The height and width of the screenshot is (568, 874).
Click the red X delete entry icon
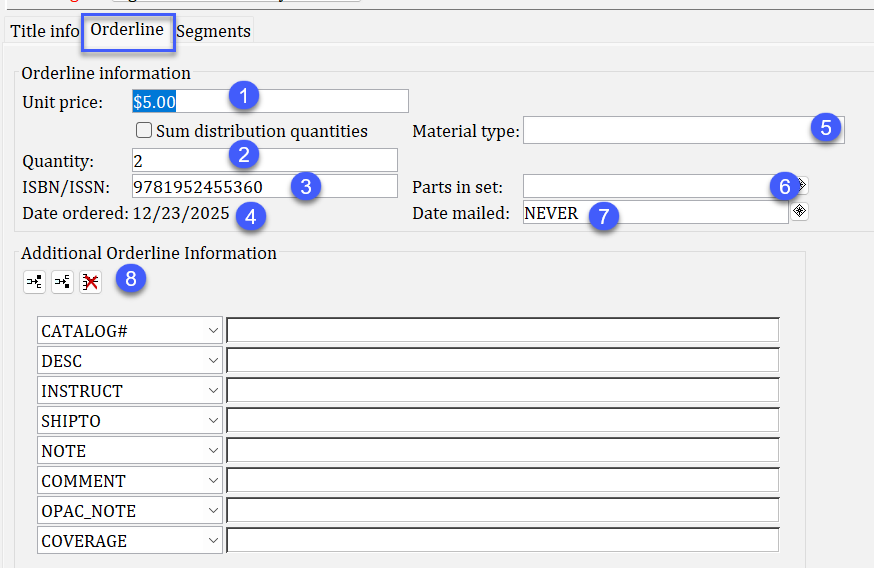pyautogui.click(x=90, y=282)
